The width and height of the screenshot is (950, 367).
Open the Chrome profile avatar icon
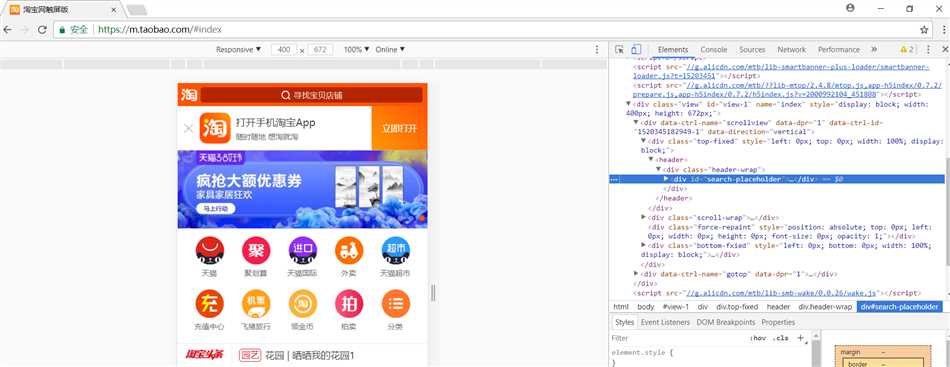click(x=851, y=8)
